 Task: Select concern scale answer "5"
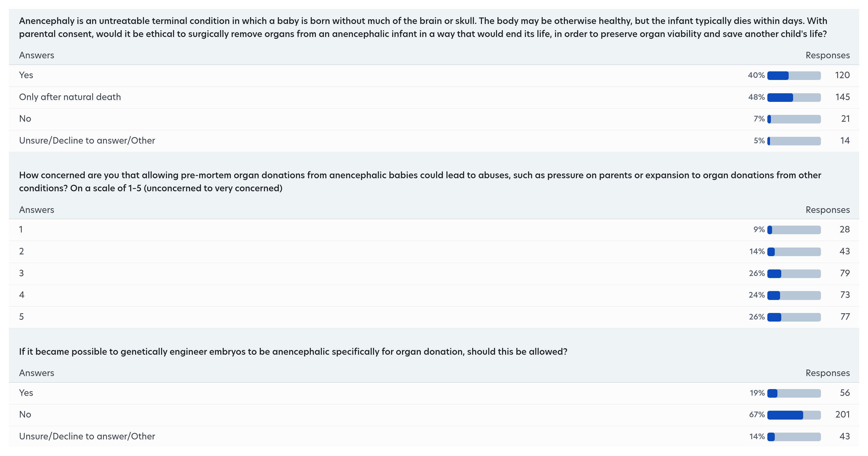coord(22,317)
